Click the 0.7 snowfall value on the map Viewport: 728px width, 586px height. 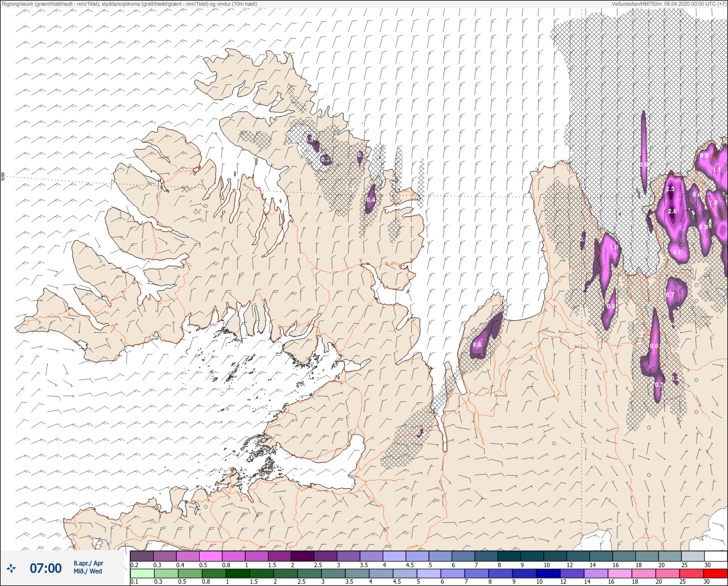point(670,295)
